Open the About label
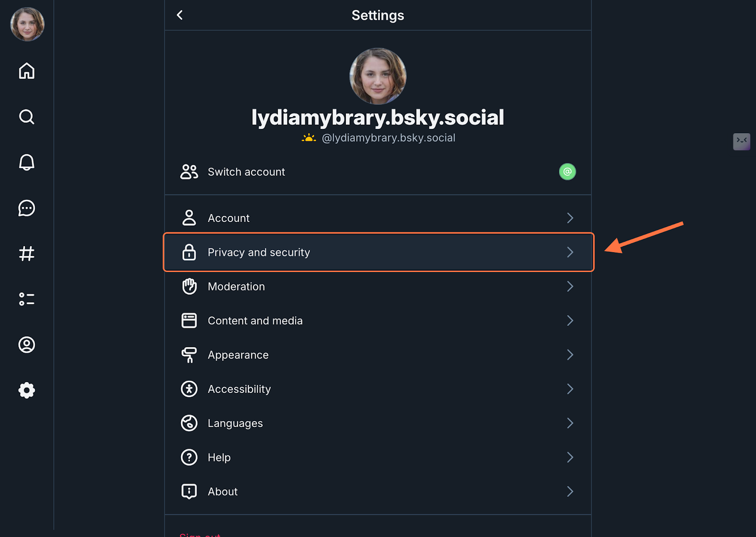This screenshot has width=756, height=537. point(223,492)
